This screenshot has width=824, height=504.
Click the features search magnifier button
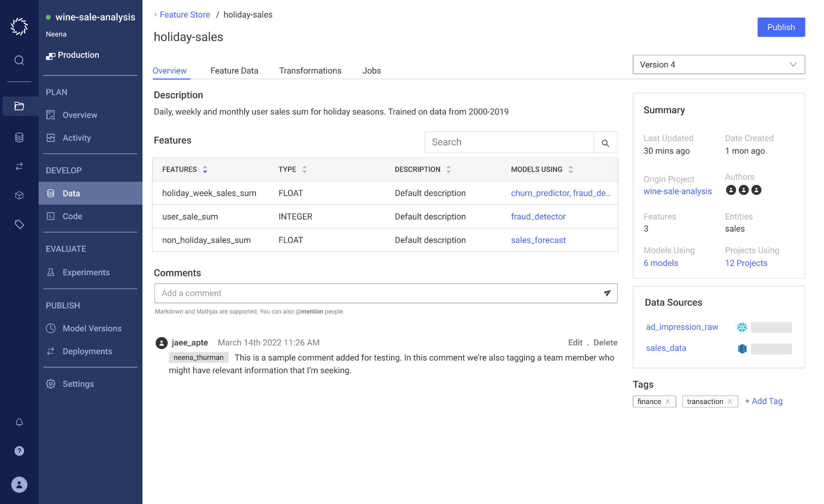pyautogui.click(x=605, y=143)
